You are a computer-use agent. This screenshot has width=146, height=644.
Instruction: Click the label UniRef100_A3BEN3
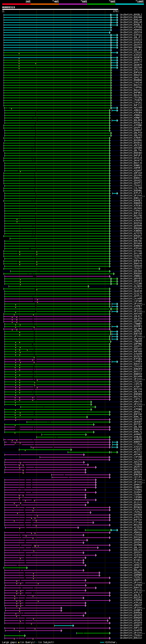point(131,231)
